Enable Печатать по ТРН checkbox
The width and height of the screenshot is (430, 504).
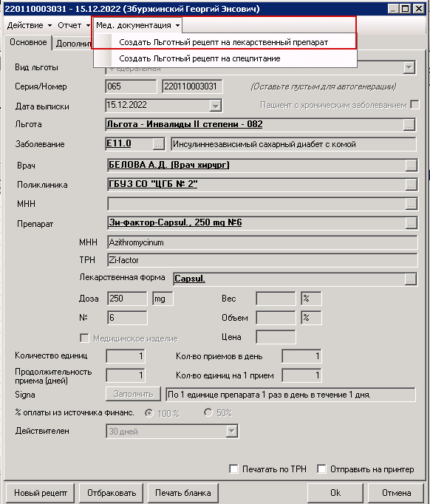233,469
